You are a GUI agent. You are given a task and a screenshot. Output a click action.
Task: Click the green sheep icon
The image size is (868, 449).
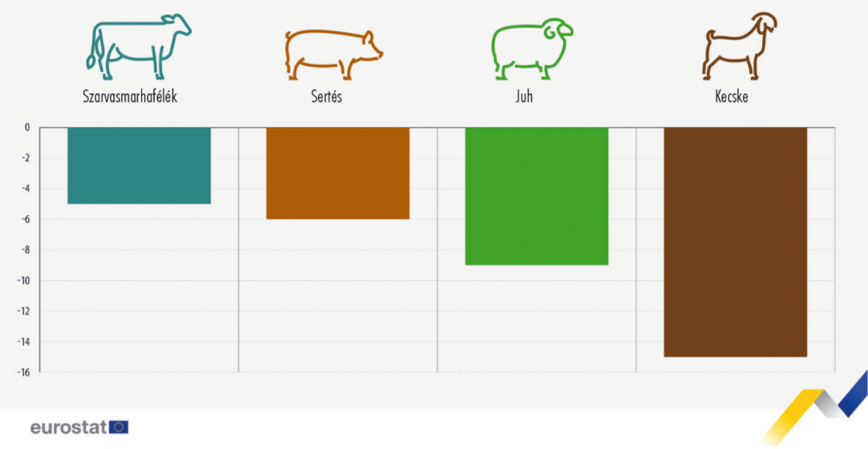pos(531,48)
